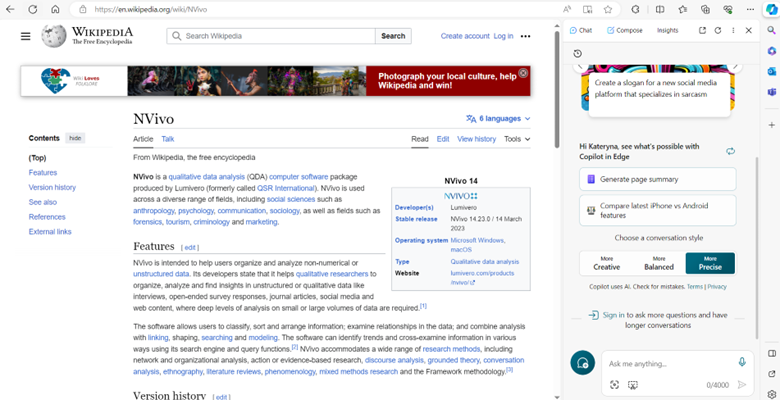Open Copilot chat history icon

[578, 54]
